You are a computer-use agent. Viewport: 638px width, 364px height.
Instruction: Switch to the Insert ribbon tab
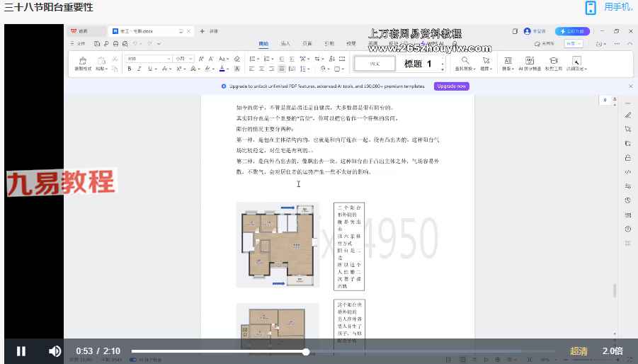click(x=285, y=43)
